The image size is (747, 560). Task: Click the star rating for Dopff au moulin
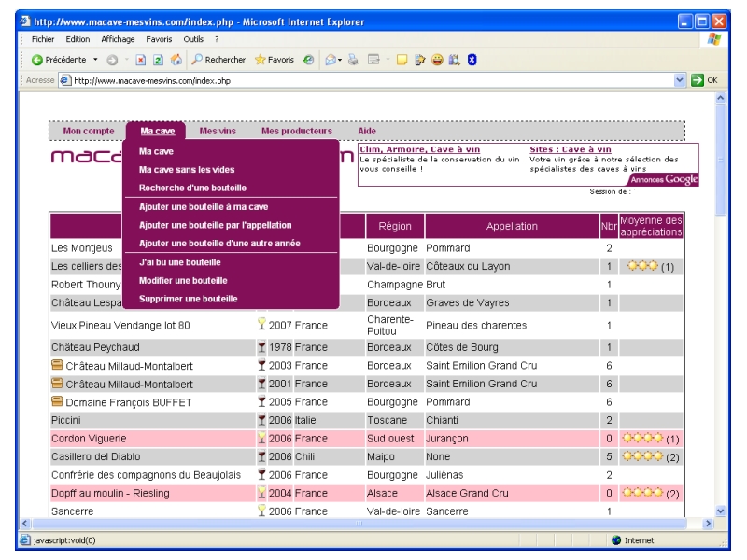tap(642, 493)
